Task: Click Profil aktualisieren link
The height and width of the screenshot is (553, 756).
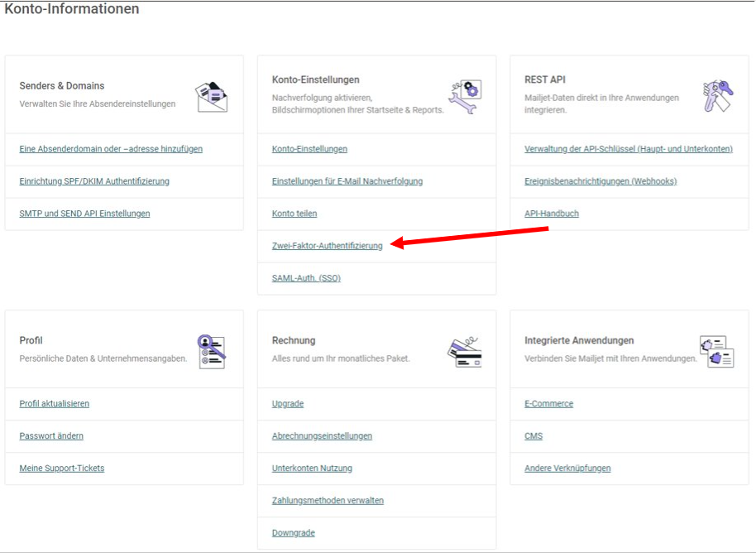Action: pos(55,403)
